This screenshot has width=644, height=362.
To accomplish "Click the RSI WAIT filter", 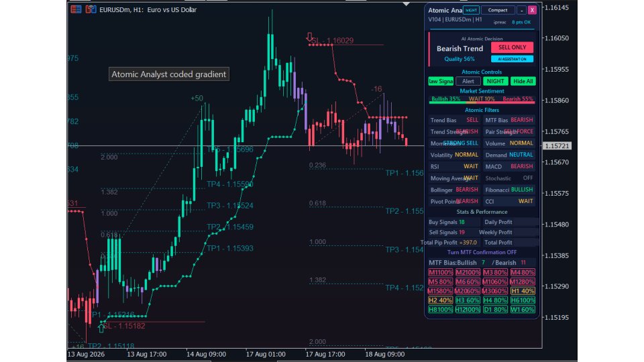I will pyautogui.click(x=454, y=166).
